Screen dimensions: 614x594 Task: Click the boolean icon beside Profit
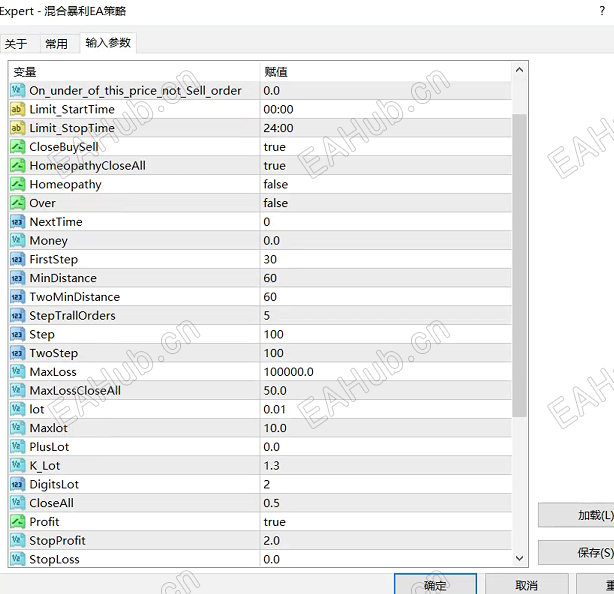pos(17,522)
